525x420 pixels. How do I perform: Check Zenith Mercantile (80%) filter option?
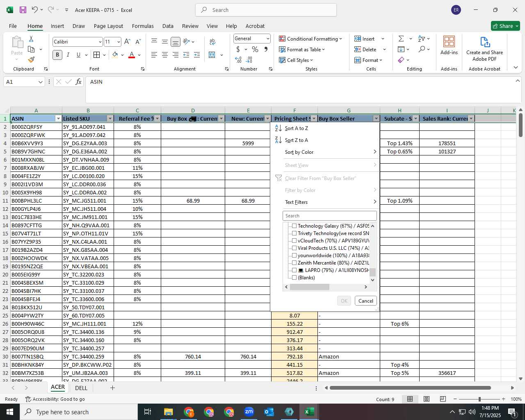click(x=294, y=263)
